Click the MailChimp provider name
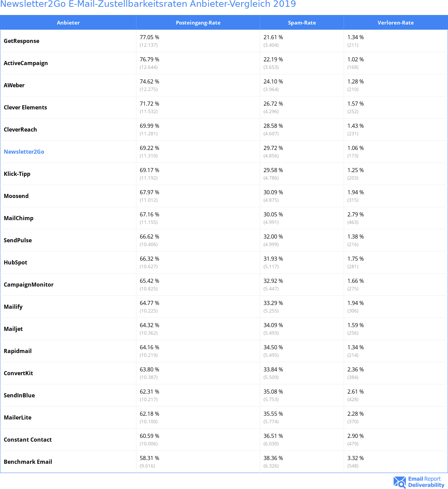The width and height of the screenshot is (448, 489). click(x=18, y=218)
